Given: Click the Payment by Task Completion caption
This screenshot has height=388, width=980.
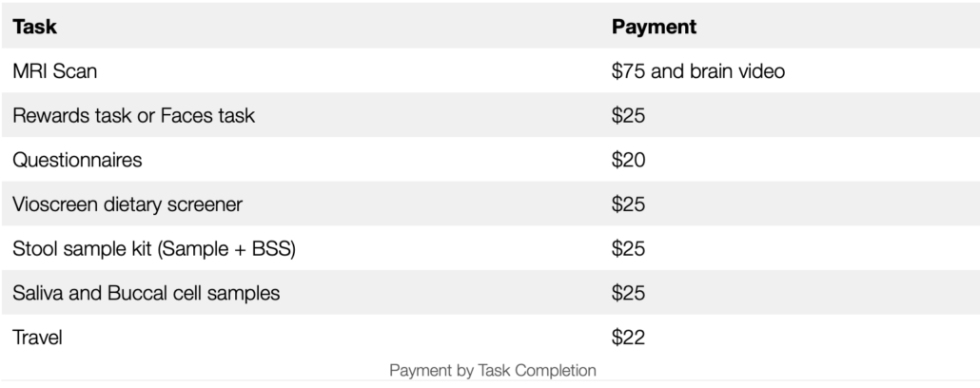Looking at the screenshot, I should click(x=493, y=371).
